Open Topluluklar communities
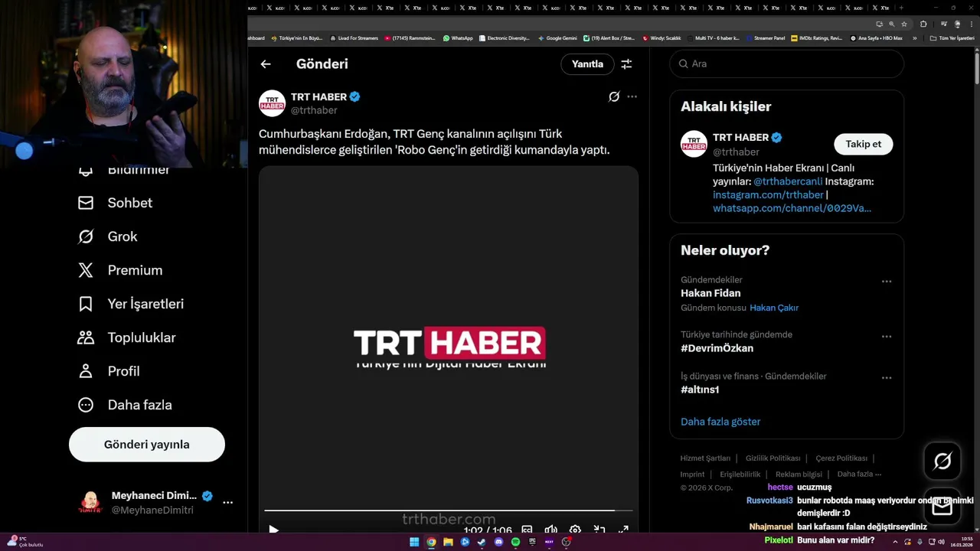The height and width of the screenshot is (551, 980). 126,337
